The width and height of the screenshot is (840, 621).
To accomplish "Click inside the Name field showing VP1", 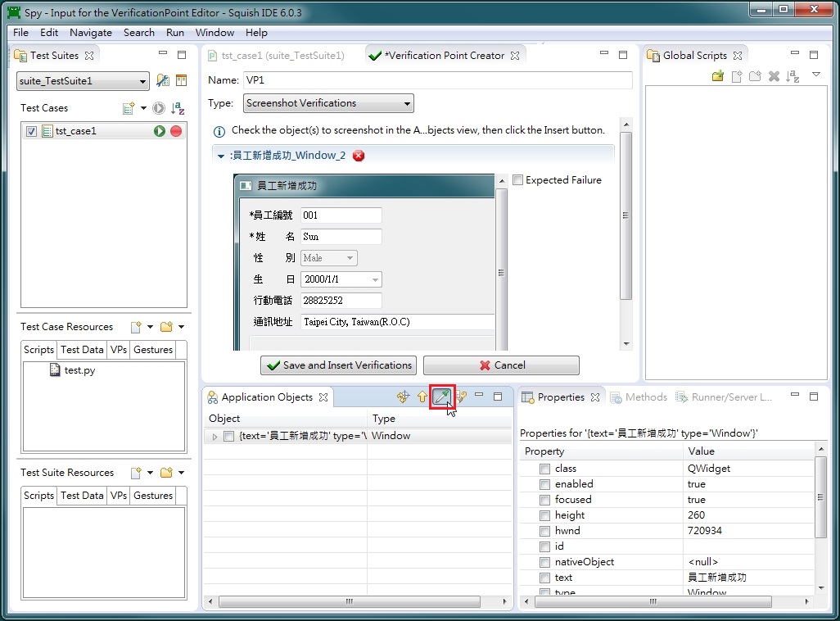I will [x=409, y=79].
